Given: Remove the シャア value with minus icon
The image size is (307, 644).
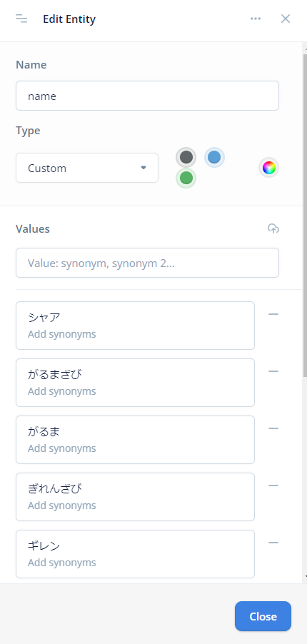Looking at the screenshot, I should tap(273, 314).
